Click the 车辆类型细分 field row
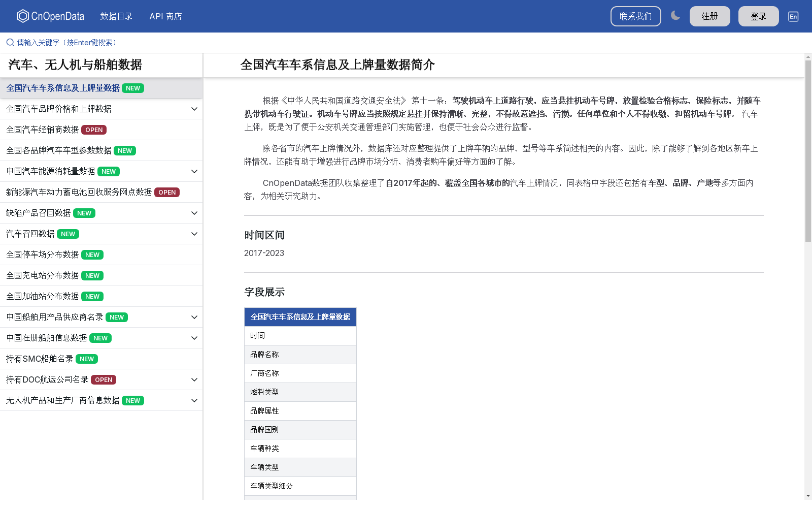812x508 pixels. (x=300, y=486)
